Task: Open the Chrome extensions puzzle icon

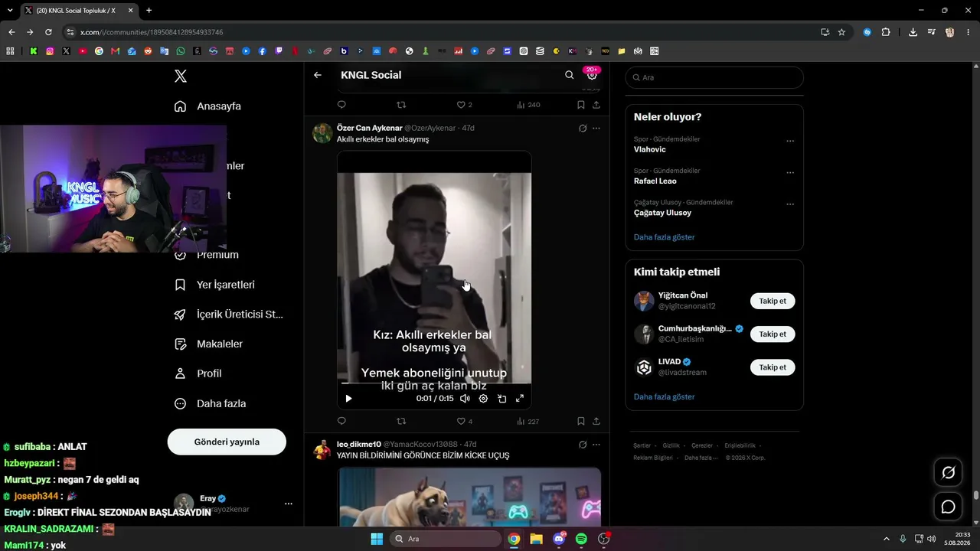Action: pos(886,32)
